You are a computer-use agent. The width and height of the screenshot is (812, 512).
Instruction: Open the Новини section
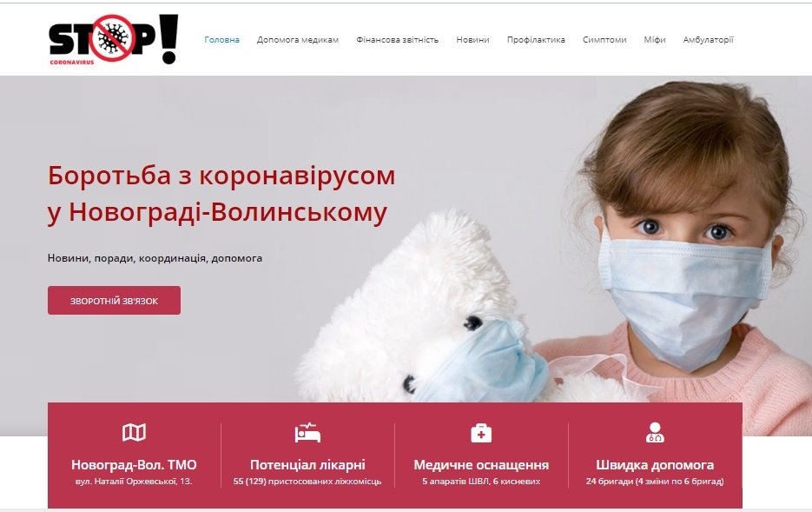472,39
